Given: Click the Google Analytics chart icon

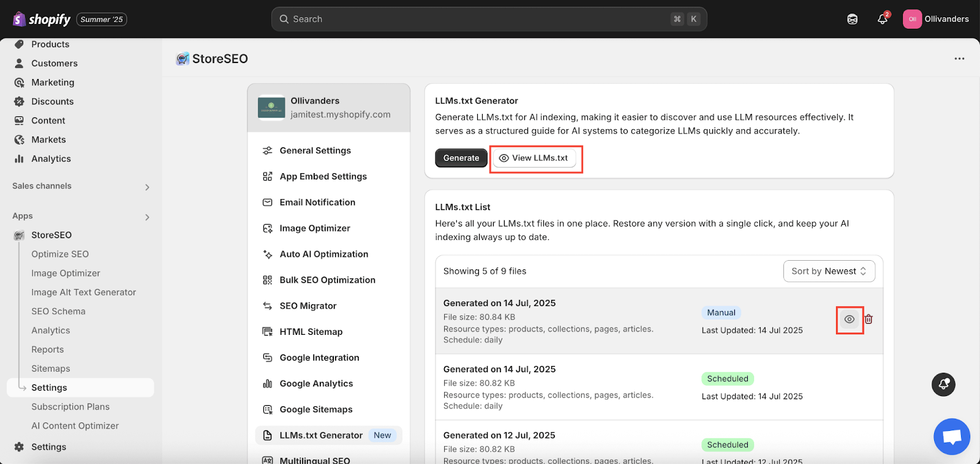Looking at the screenshot, I should (x=268, y=383).
